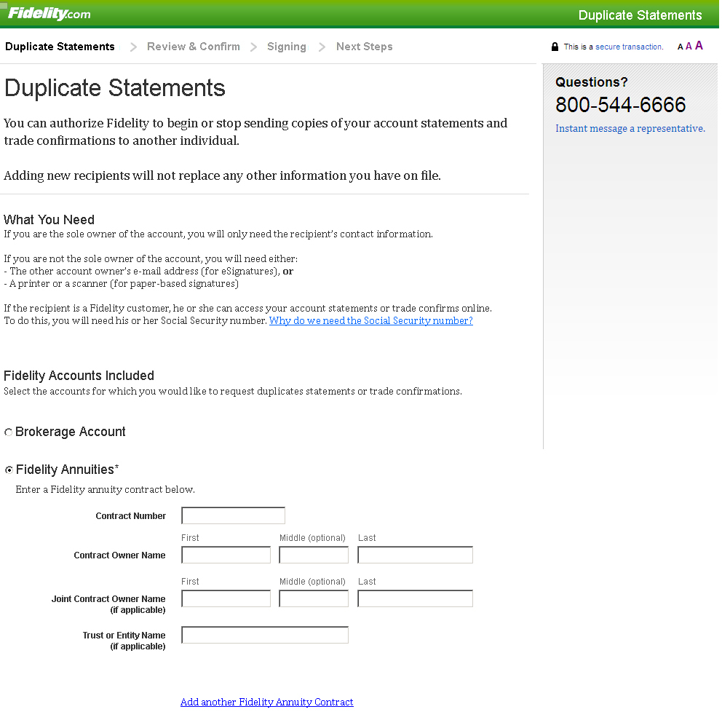Set the large text size A
Screen dimensions: 722x728
(x=699, y=45)
